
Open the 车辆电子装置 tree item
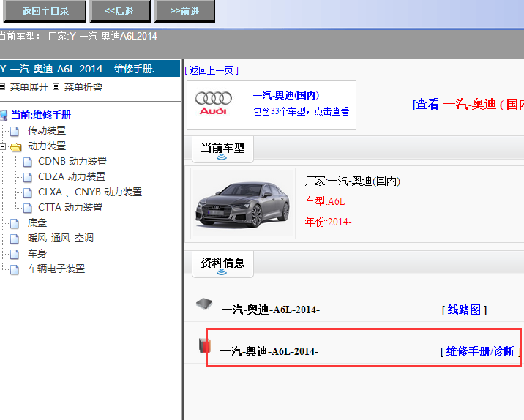[x=56, y=269]
